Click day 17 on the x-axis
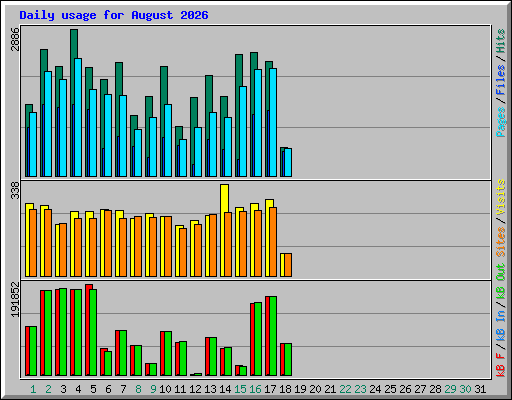The image size is (512, 400). tap(270, 389)
